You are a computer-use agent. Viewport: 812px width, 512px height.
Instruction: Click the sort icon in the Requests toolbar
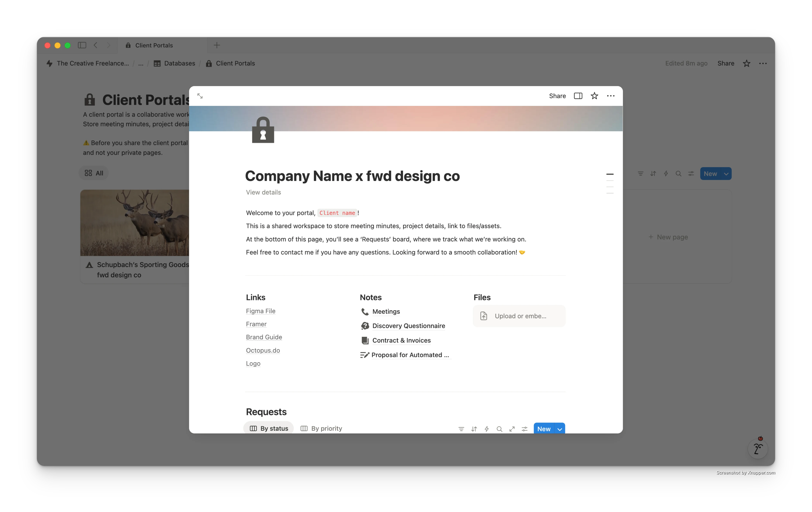pos(474,429)
